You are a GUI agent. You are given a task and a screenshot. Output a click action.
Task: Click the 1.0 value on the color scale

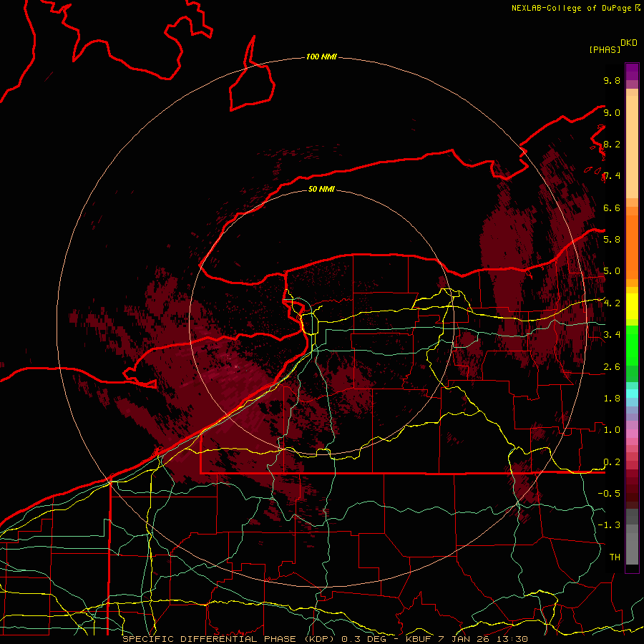click(612, 429)
